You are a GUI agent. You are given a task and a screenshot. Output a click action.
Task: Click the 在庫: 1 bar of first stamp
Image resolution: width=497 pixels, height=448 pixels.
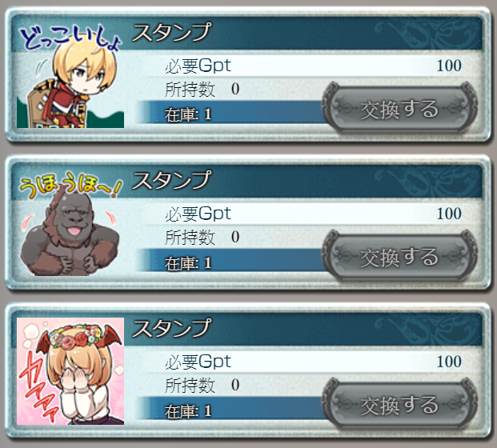pyautogui.click(x=233, y=114)
